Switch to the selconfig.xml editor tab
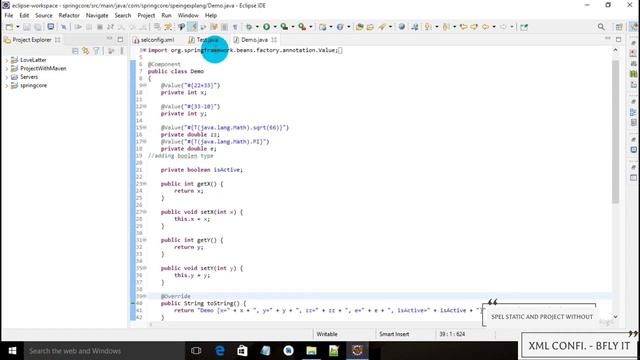 point(154,40)
